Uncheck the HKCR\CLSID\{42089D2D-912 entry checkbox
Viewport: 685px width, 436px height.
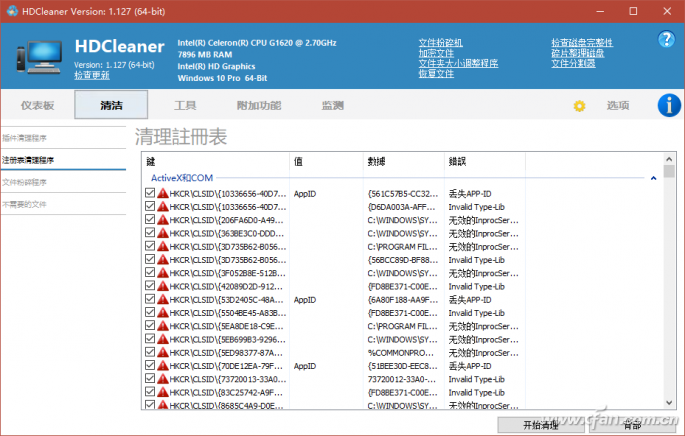click(150, 286)
